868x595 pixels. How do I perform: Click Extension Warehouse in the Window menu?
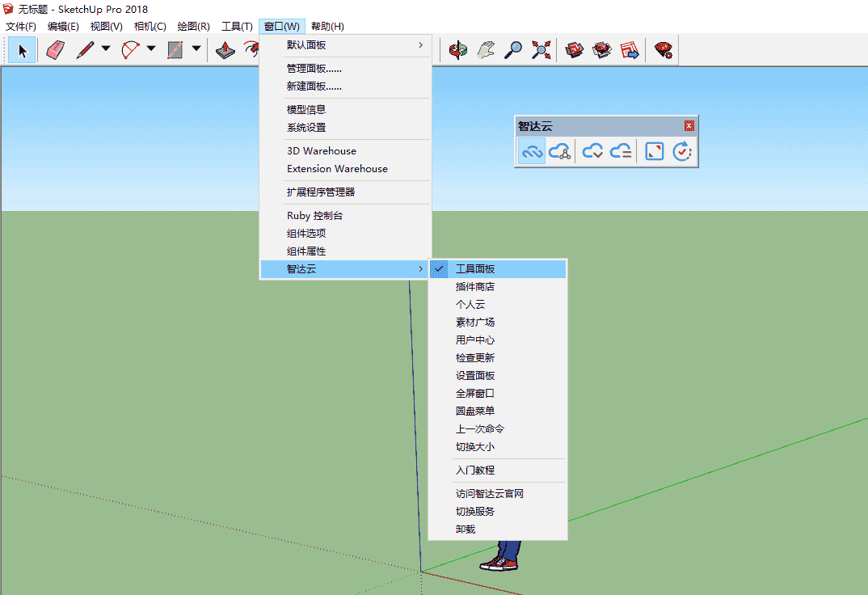click(335, 168)
